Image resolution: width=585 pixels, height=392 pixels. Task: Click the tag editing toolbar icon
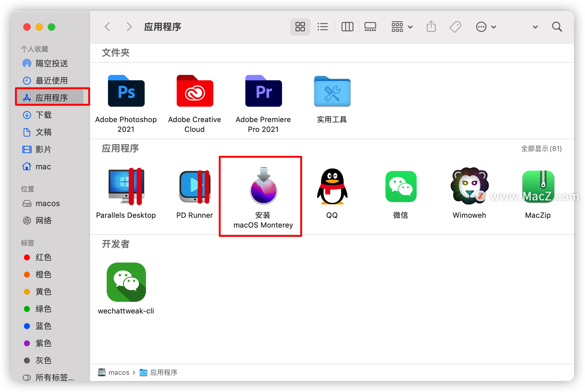coord(455,27)
